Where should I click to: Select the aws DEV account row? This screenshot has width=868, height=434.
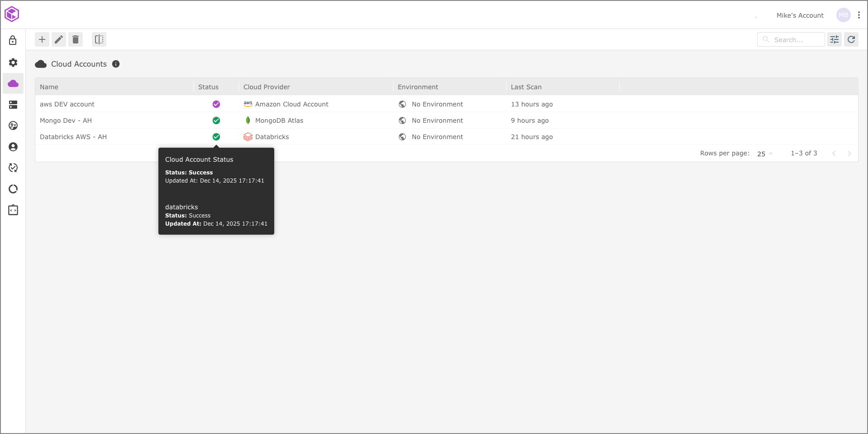67,104
